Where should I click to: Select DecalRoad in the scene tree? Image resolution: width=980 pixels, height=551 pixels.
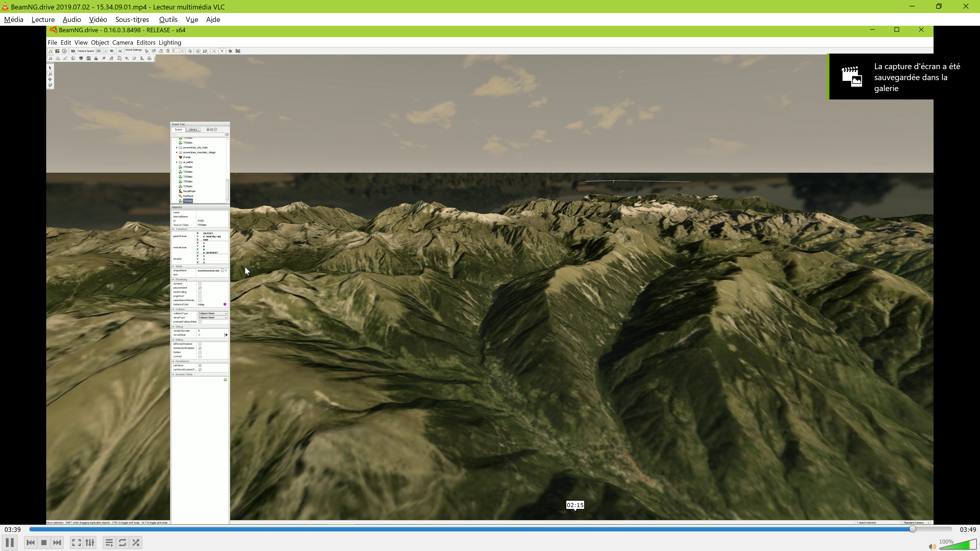click(189, 191)
